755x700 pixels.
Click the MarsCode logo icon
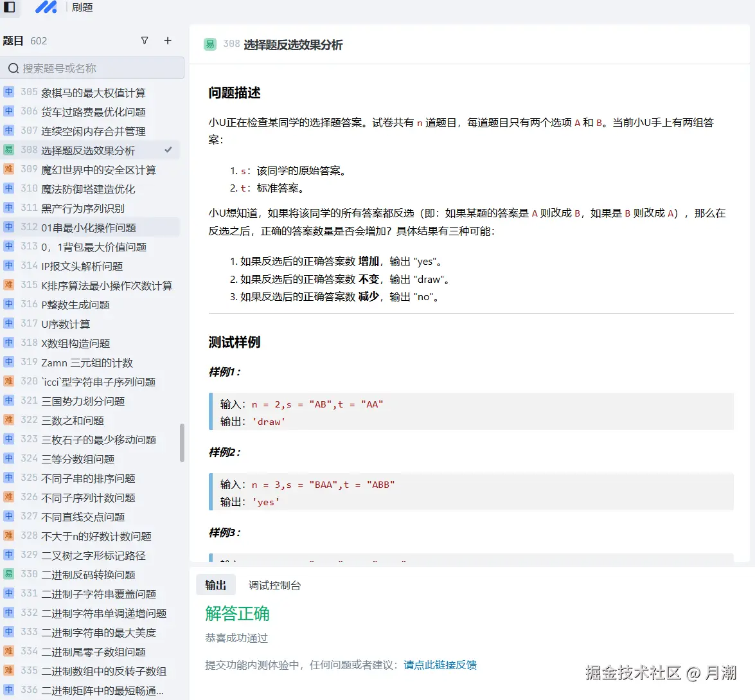click(45, 8)
